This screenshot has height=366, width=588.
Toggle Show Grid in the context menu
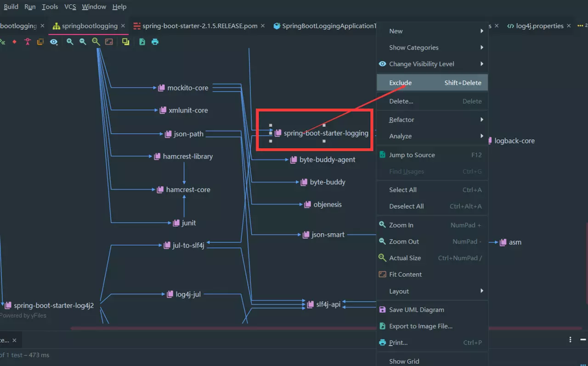pyautogui.click(x=432, y=361)
